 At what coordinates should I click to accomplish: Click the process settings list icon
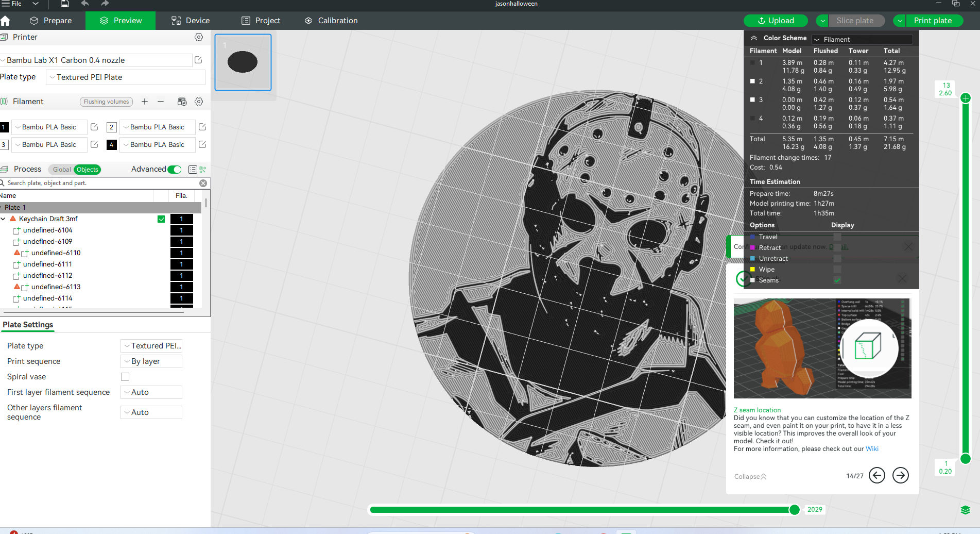pyautogui.click(x=193, y=170)
